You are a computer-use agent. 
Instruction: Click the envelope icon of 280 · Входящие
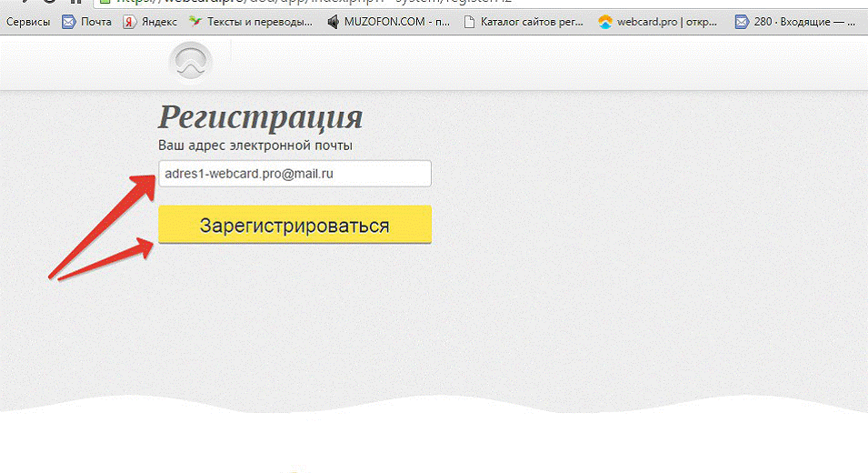coord(742,22)
